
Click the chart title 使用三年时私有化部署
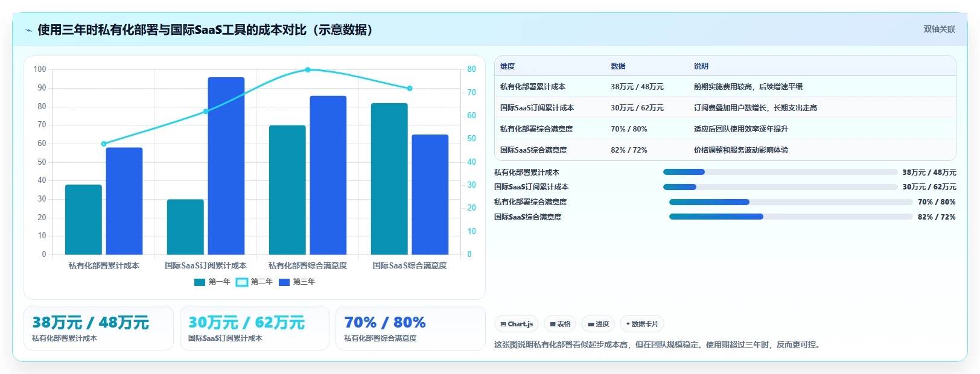coord(206,30)
